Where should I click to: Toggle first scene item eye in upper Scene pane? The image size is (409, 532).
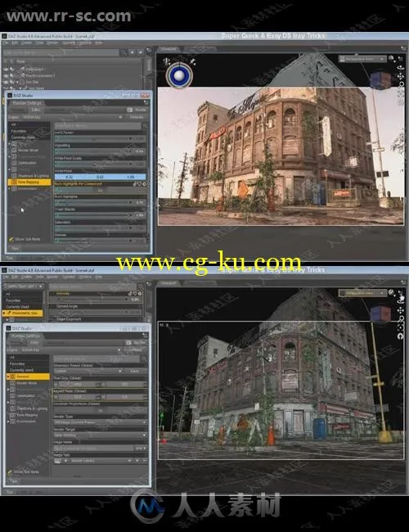[6, 69]
